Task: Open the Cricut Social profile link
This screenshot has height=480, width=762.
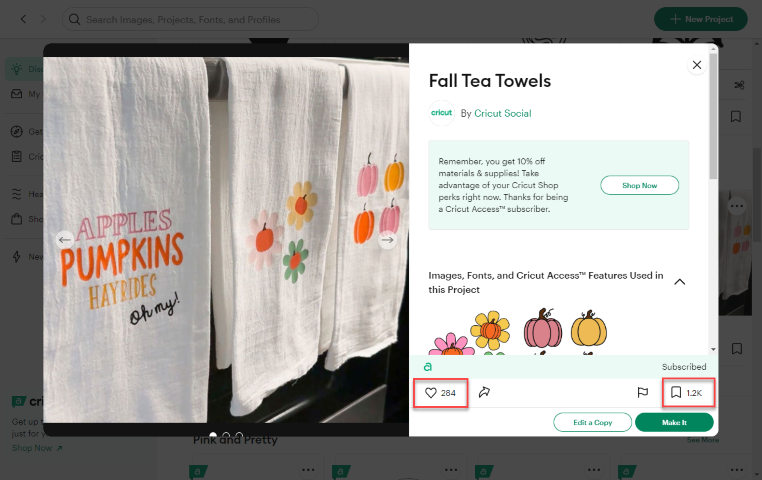Action: 503,113
